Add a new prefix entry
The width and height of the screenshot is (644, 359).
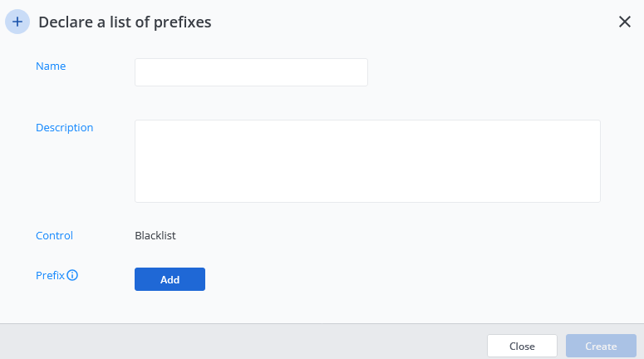point(170,280)
